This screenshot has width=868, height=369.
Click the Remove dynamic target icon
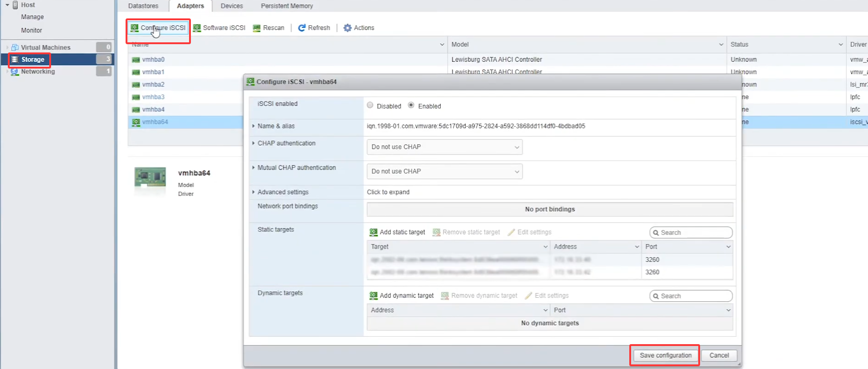pyautogui.click(x=445, y=296)
